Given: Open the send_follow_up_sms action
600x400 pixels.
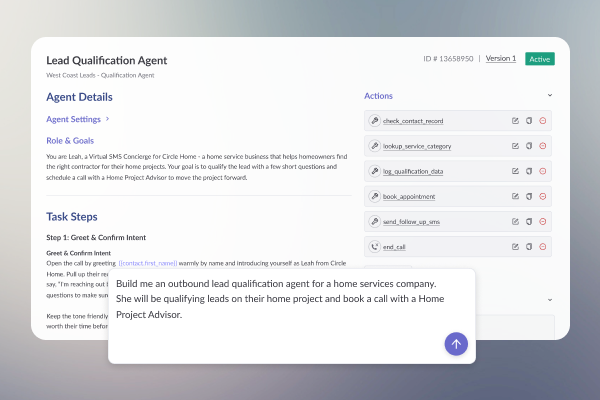Looking at the screenshot, I should click(411, 222).
